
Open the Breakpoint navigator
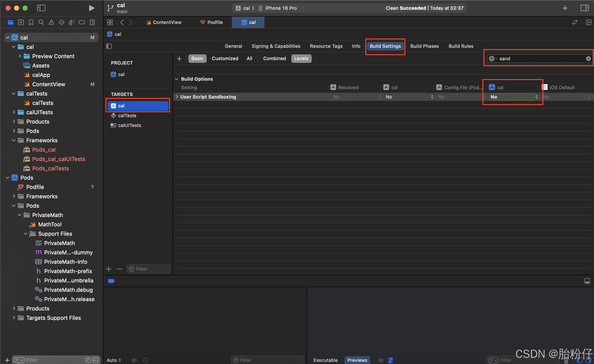point(82,22)
